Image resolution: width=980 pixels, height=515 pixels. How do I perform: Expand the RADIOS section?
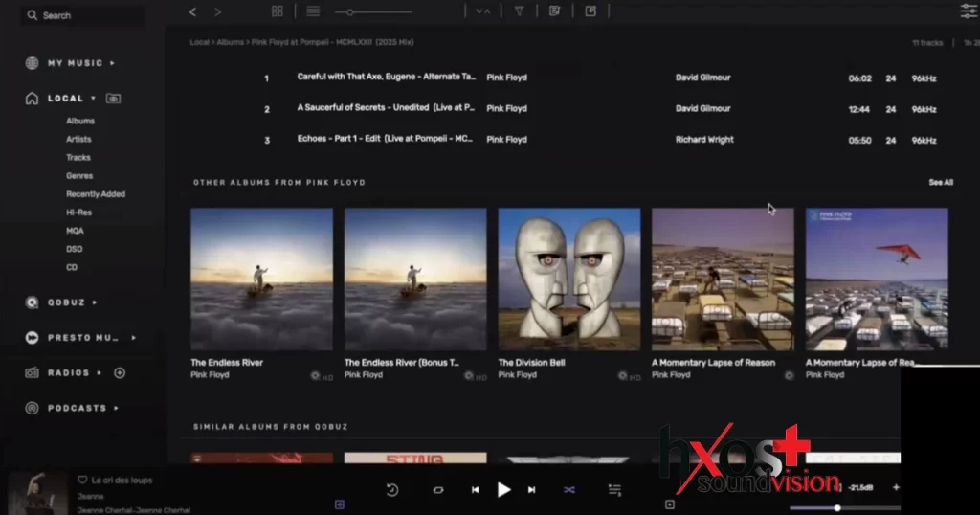(x=100, y=373)
